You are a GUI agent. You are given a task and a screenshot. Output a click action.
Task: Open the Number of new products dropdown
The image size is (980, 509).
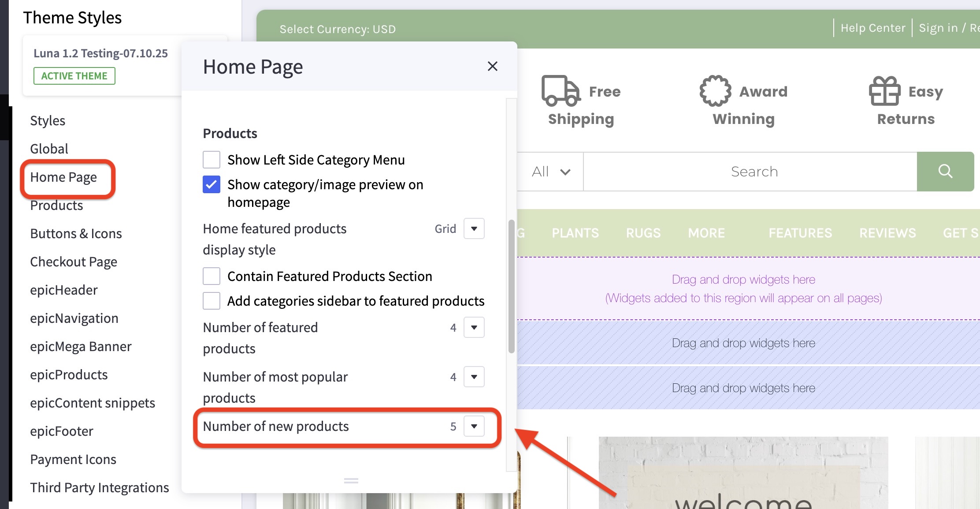pos(474,426)
